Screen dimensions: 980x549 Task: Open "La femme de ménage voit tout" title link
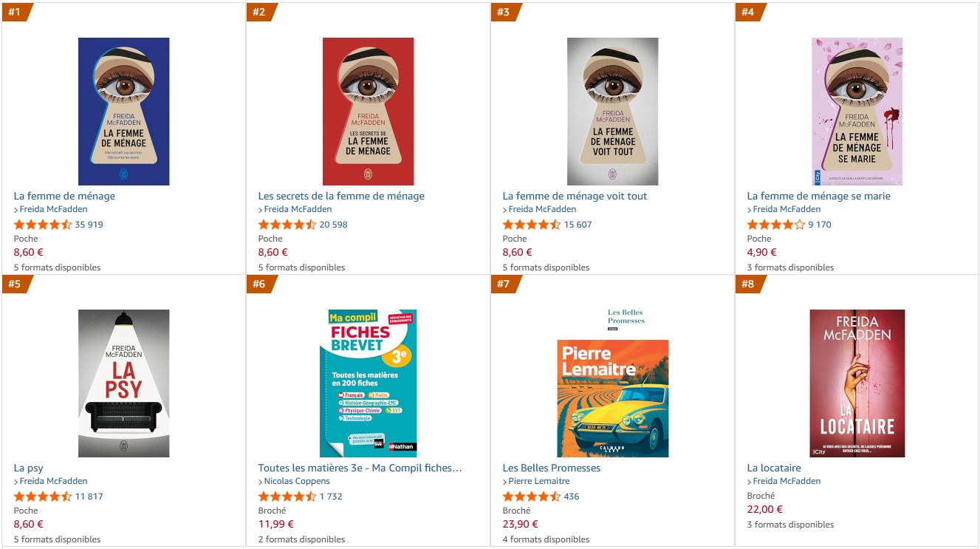tap(575, 196)
